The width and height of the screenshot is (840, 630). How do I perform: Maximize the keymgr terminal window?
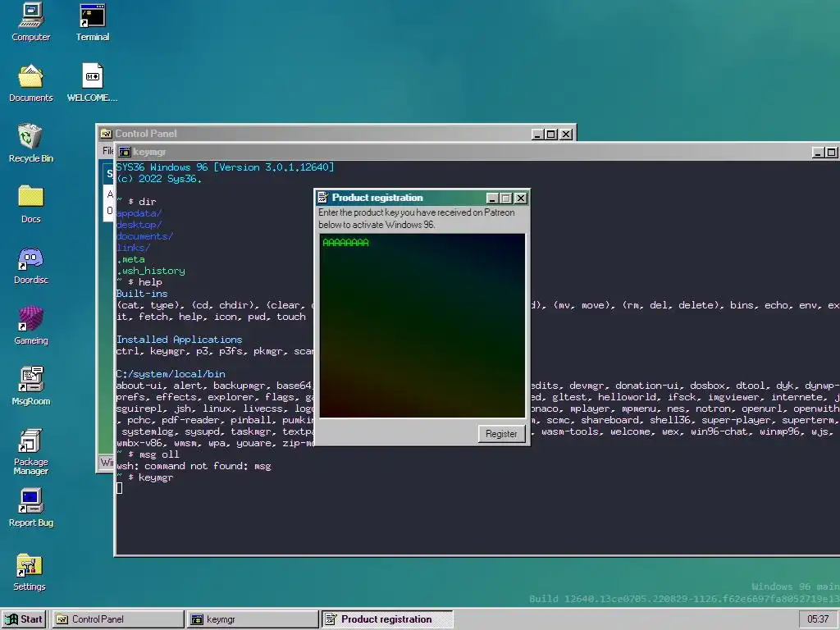pyautogui.click(x=832, y=153)
